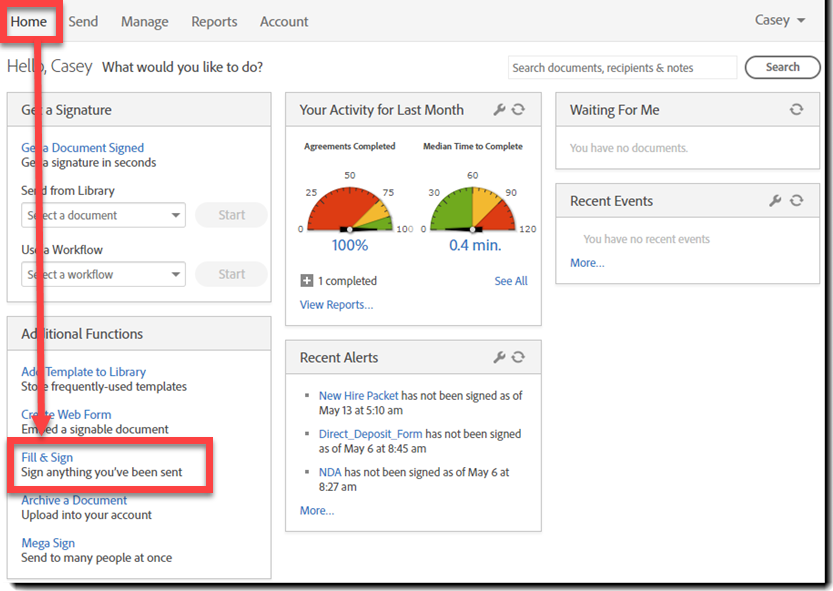Viewport: 833px width, 591px height.
Task: Switch to the Manage tab
Action: (x=145, y=21)
